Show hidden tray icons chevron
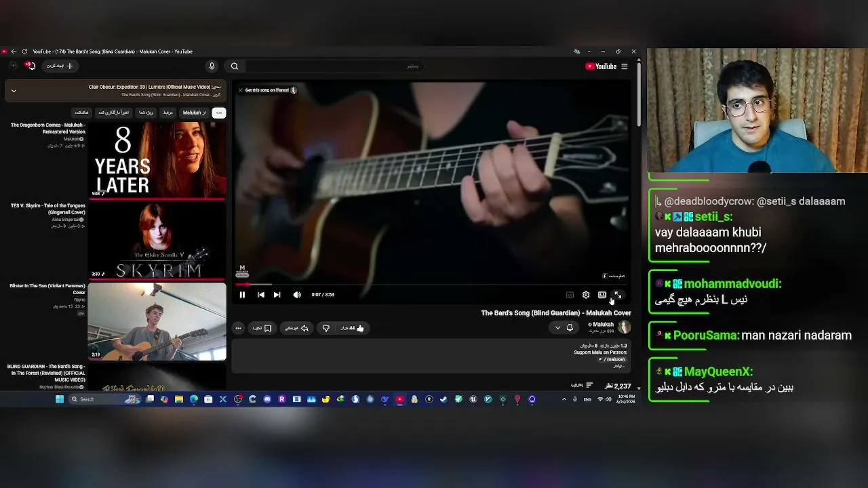 click(564, 399)
